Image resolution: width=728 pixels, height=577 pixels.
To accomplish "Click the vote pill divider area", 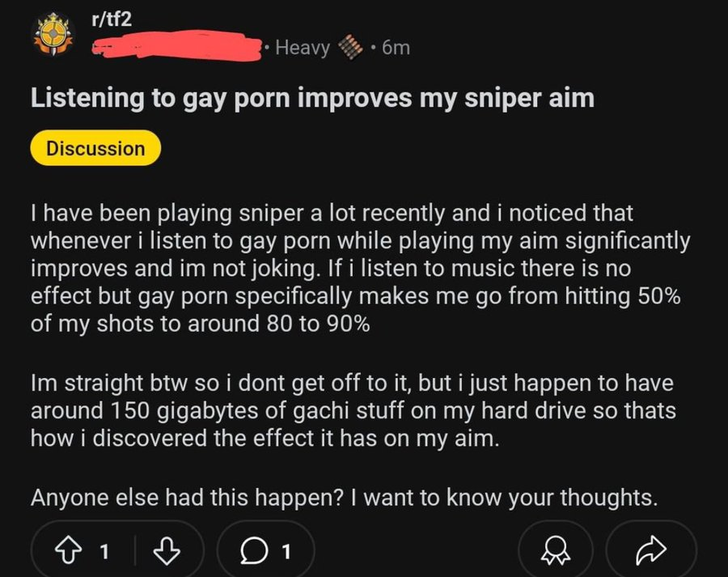I will 135,551.
